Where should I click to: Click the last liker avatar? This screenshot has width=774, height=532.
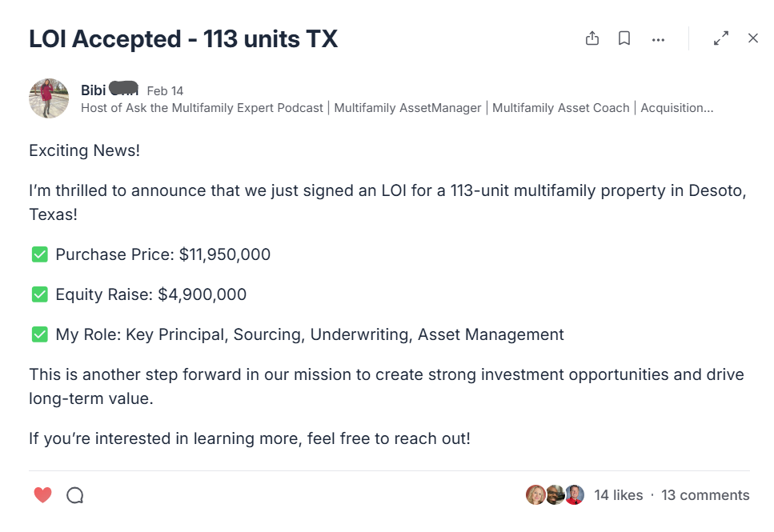click(574, 495)
